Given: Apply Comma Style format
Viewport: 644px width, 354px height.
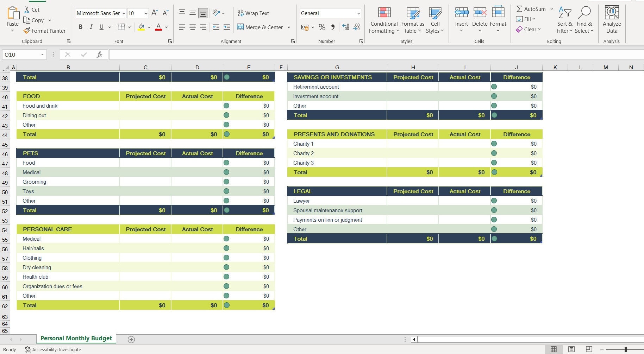Looking at the screenshot, I should (333, 27).
